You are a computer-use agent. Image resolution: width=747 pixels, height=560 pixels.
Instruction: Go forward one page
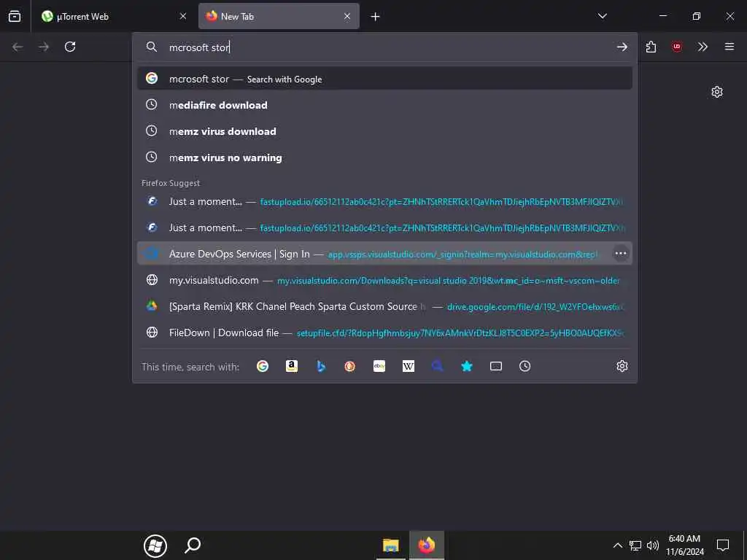44,47
